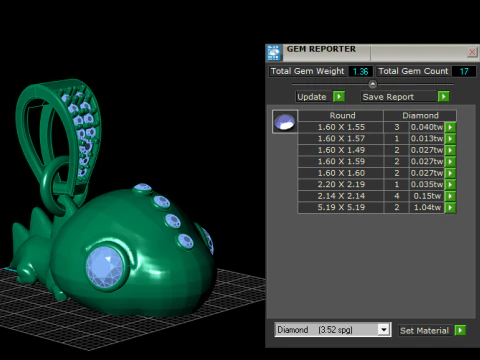Open the Diamond (3.52 spg) material dropdown
The width and height of the screenshot is (480, 360).
[384, 330]
